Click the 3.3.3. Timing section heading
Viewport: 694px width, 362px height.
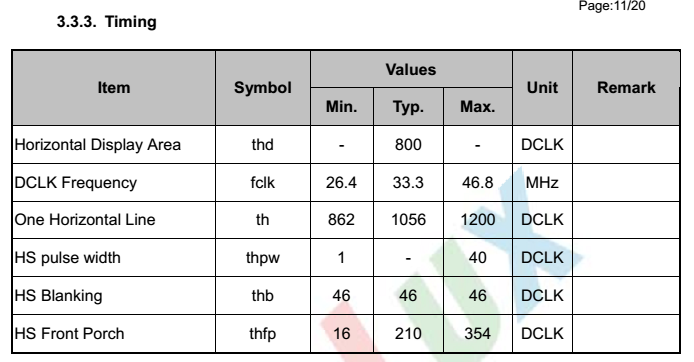click(107, 22)
